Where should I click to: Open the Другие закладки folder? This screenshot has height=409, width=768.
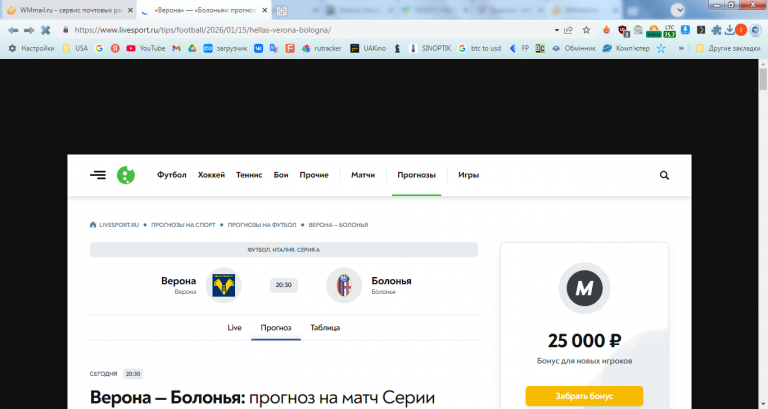tap(728, 48)
